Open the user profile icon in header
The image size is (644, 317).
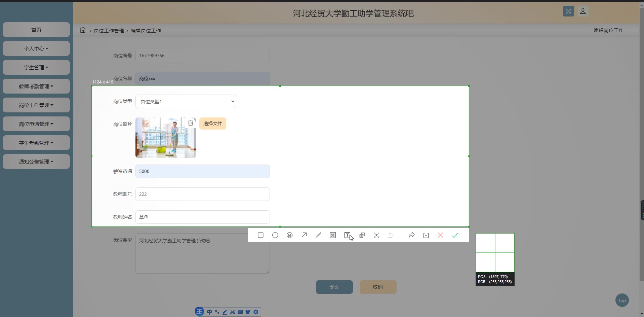583,11
